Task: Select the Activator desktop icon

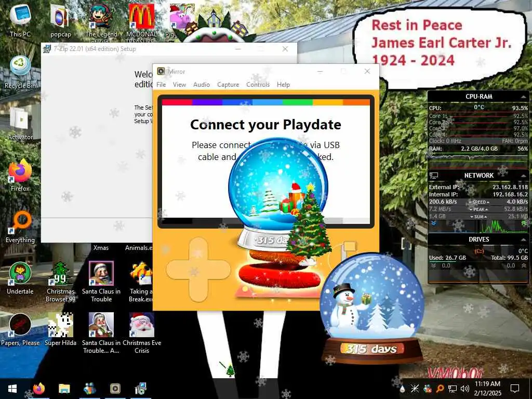Action: (20, 124)
